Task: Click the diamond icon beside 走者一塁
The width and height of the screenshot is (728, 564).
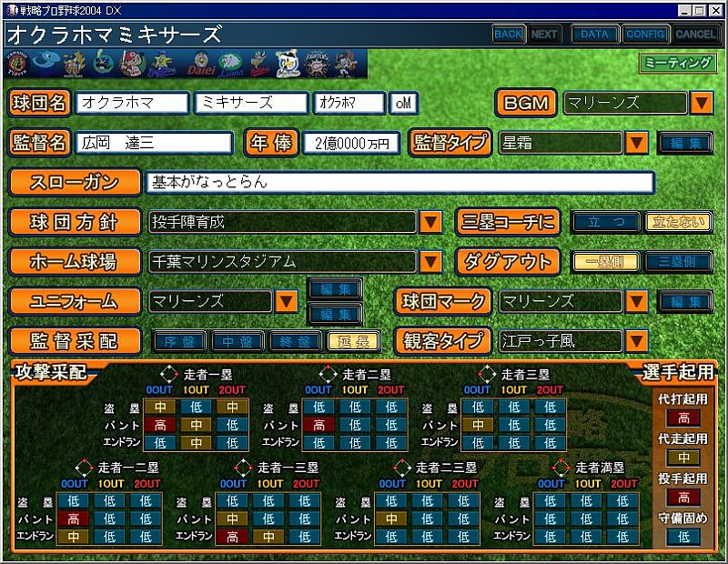Action: pyautogui.click(x=169, y=374)
